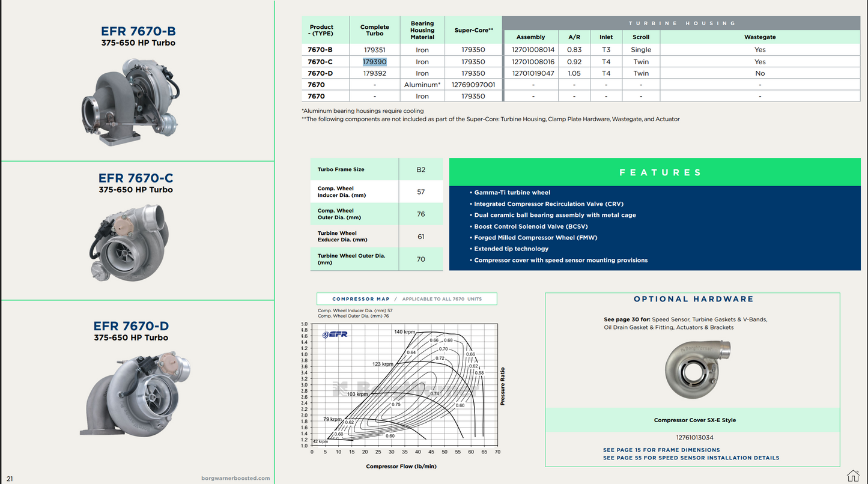Image resolution: width=868 pixels, height=484 pixels.
Task: Click the home icon at bottom right
Action: [853, 476]
